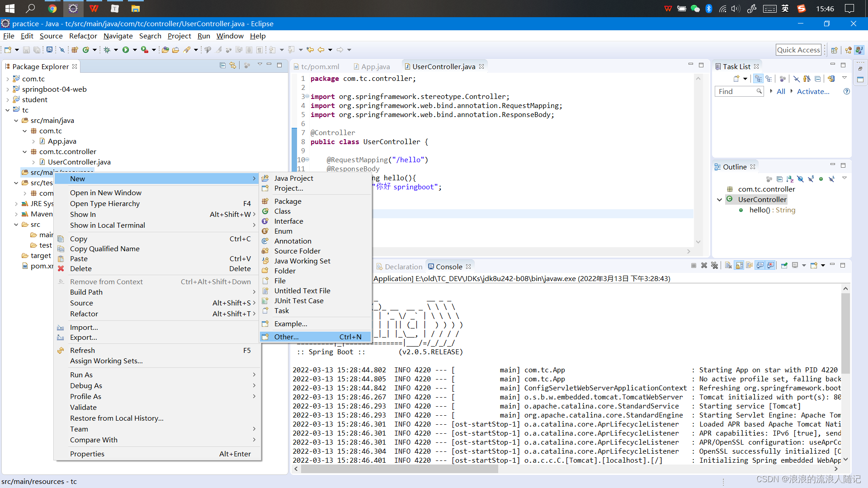Image resolution: width=868 pixels, height=488 pixels.
Task: Toggle Scroll Lock in Console toolbar
Action: pyautogui.click(x=739, y=266)
